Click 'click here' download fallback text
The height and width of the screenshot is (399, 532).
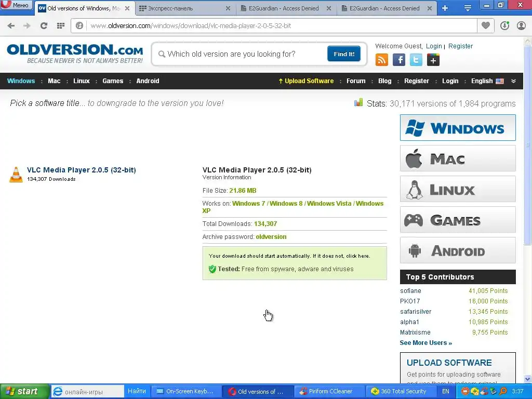[x=357, y=256]
